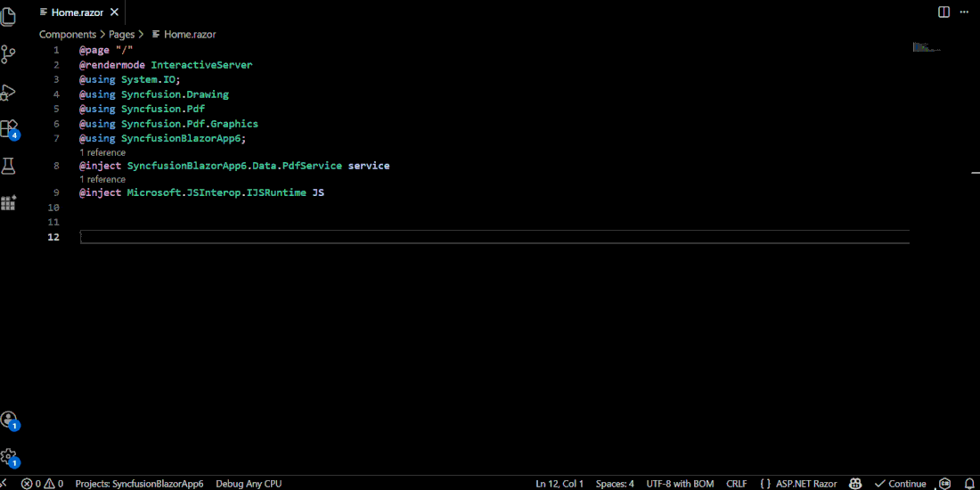Open the grid-with-sparkle icon in activity bar
The image size is (980, 490).
[x=7, y=203]
